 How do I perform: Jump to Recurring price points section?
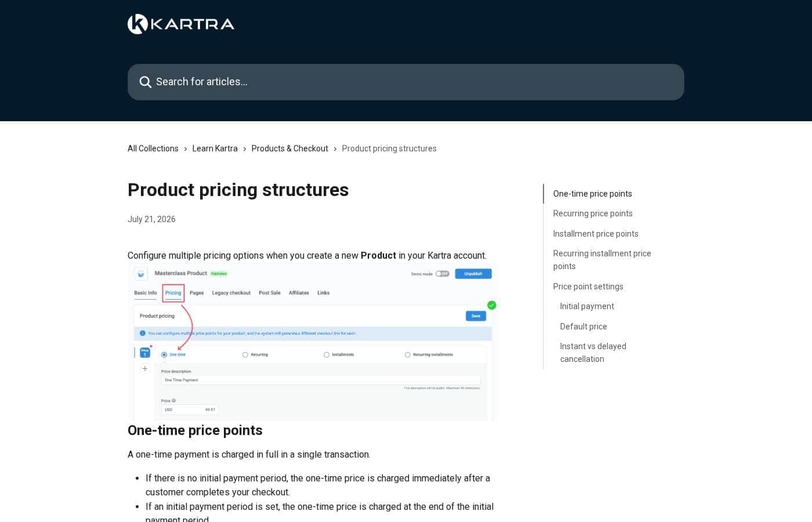pyautogui.click(x=593, y=213)
